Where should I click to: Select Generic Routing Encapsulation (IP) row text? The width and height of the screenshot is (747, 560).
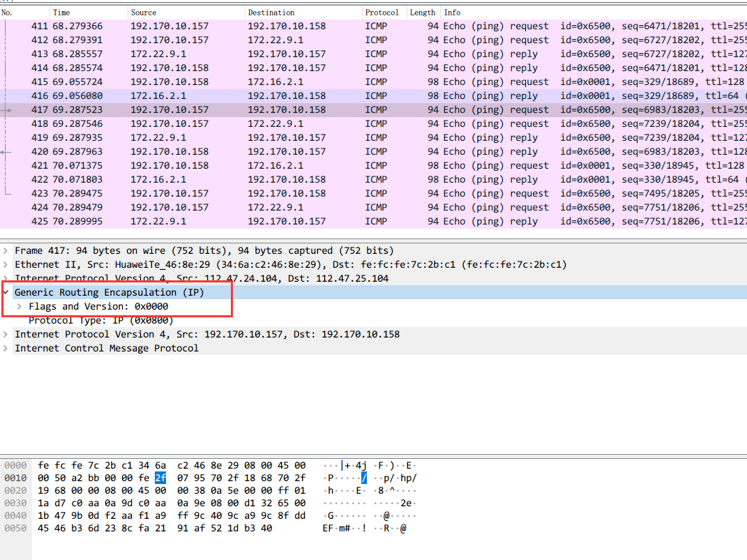point(109,292)
